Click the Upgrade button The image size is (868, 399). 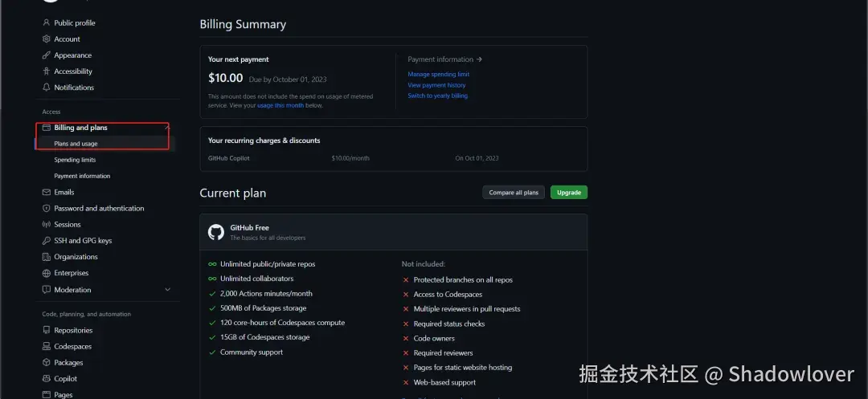(568, 193)
